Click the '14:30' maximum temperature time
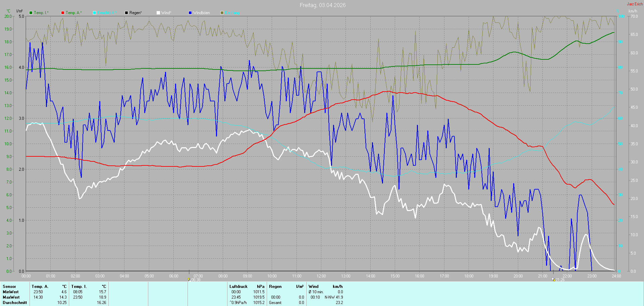Image resolution: width=644 pixels, height=306 pixels. click(x=38, y=297)
